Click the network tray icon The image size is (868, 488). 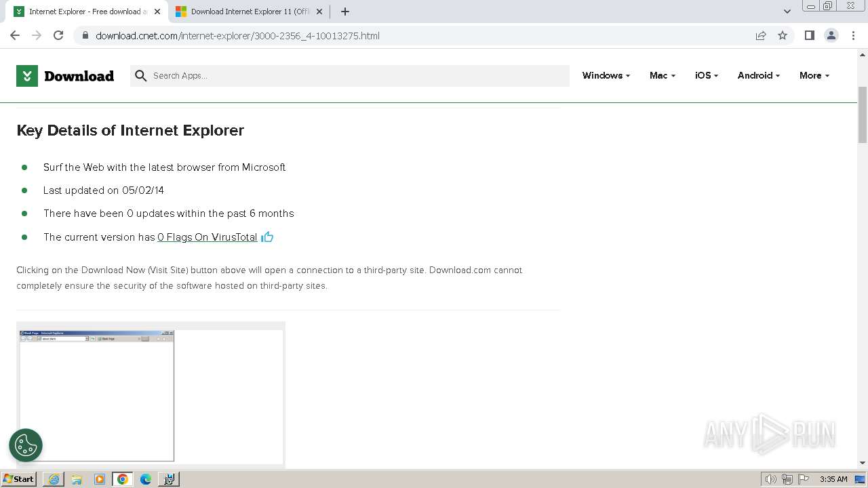[x=787, y=479]
